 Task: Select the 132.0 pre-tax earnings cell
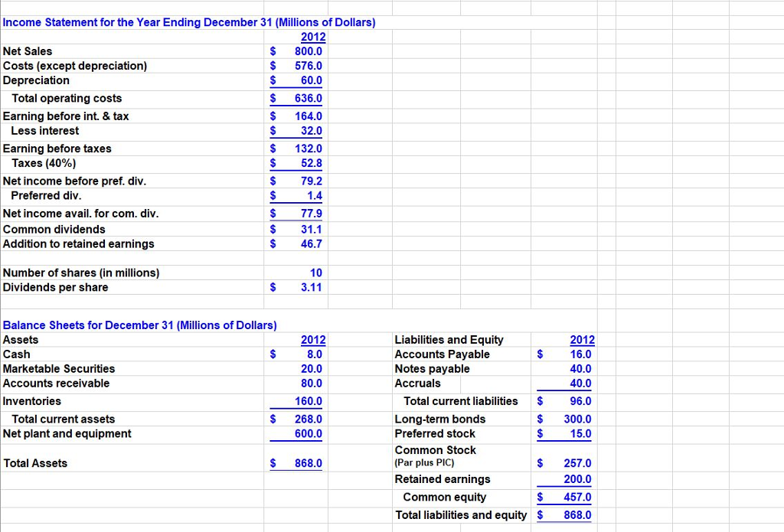point(308,149)
